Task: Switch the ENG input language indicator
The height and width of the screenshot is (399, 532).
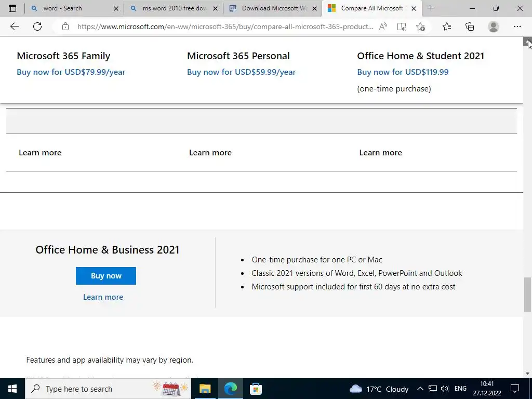Action: tap(460, 389)
